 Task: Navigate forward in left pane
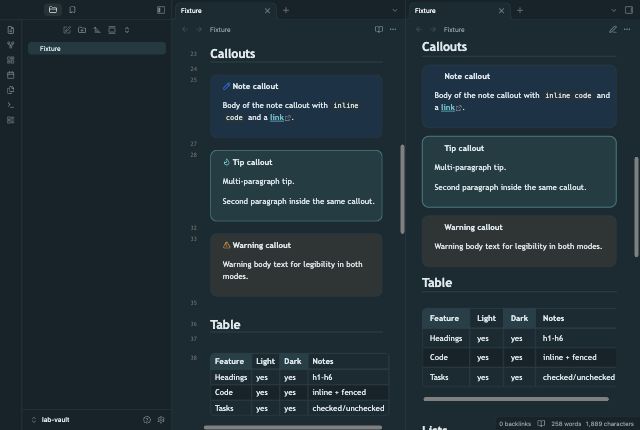tap(199, 29)
